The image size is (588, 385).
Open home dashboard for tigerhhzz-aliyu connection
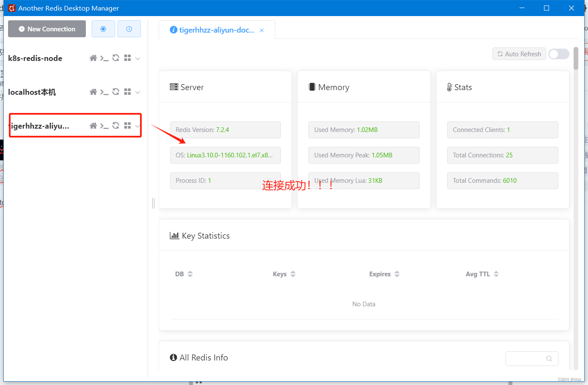93,126
